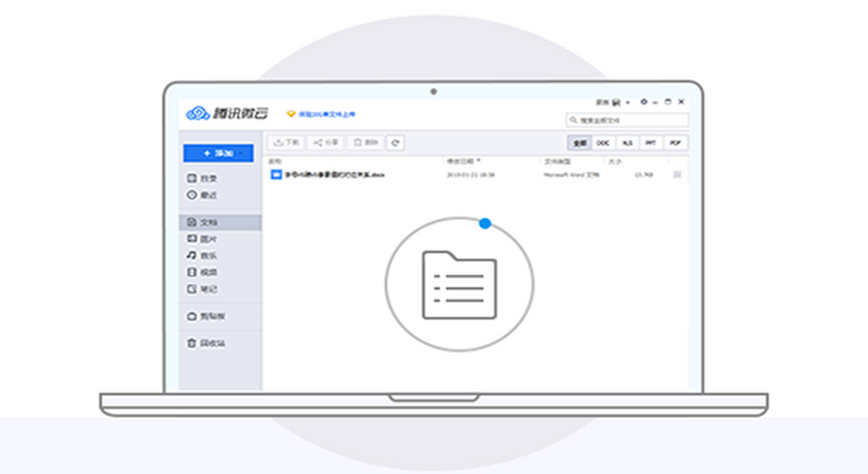868x474 pixels.
Task: Select 文档 documents in sidebar
Action: click(220, 222)
